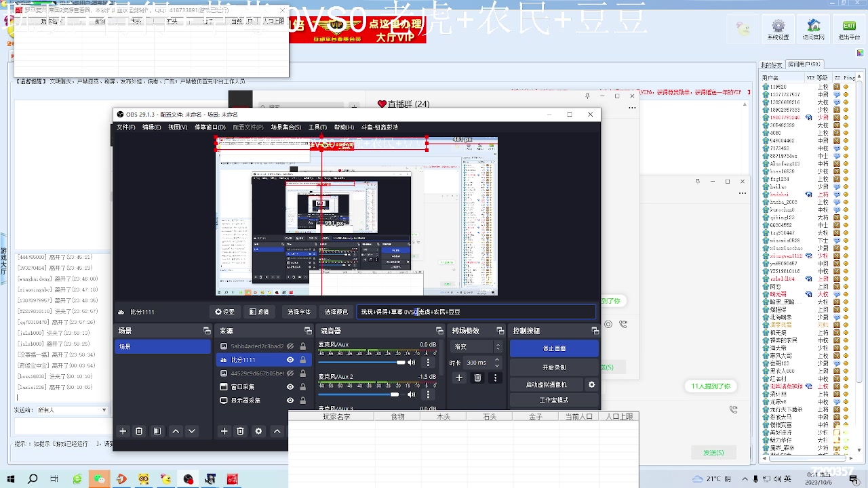Mute the 麦克风/Aux 2 speaker icon

click(411, 394)
